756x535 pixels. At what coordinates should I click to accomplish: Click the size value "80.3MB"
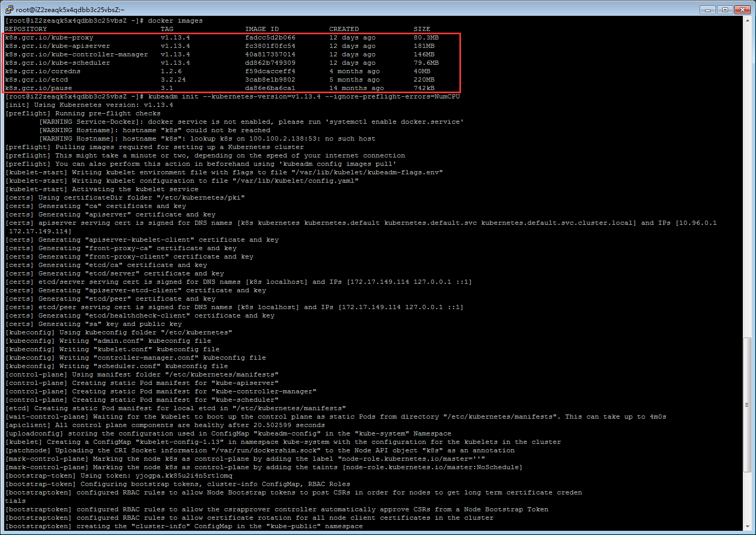click(x=426, y=37)
